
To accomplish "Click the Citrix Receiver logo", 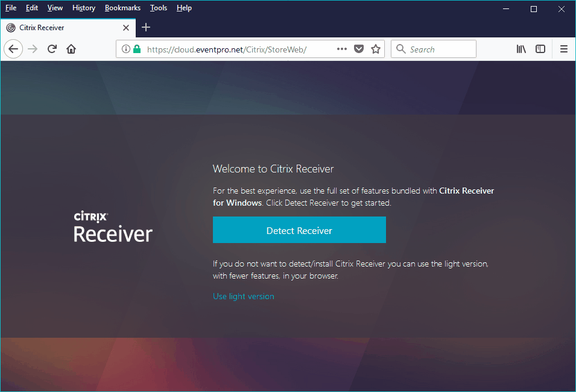I will [x=113, y=227].
